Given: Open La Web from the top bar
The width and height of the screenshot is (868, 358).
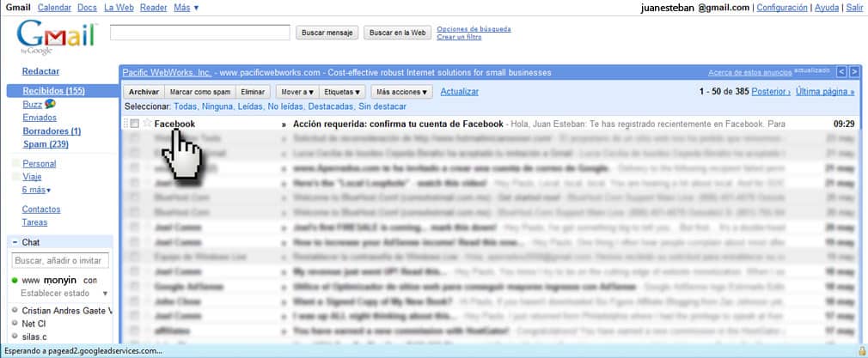Looking at the screenshot, I should pyautogui.click(x=119, y=8).
